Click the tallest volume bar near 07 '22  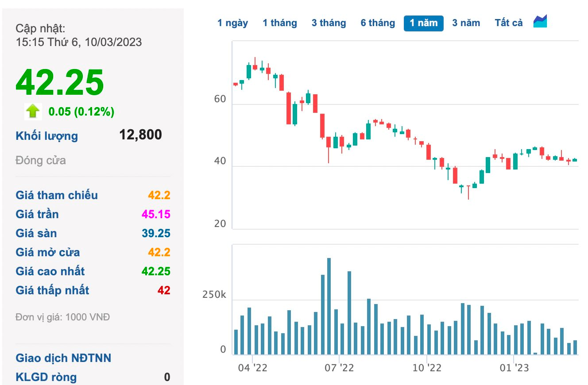329,306
